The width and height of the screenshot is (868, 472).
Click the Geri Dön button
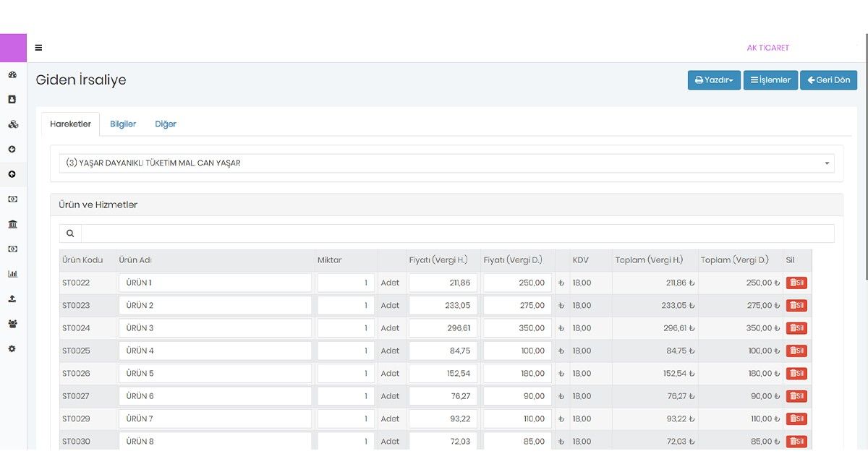click(x=828, y=80)
